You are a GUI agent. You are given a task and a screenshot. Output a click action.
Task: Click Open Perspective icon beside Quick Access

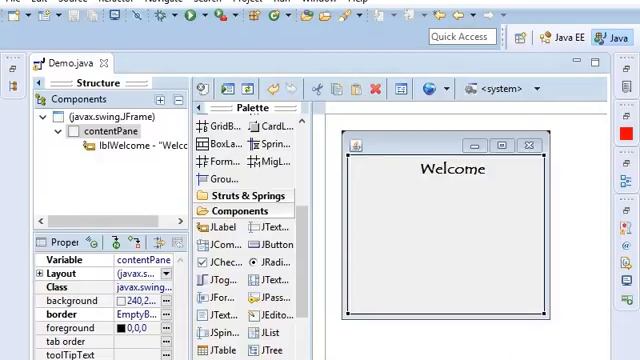520,38
